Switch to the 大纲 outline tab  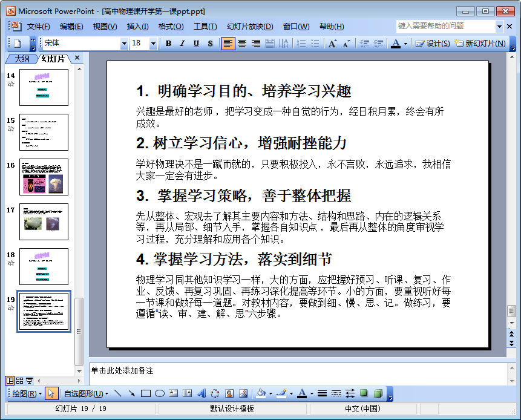point(22,59)
